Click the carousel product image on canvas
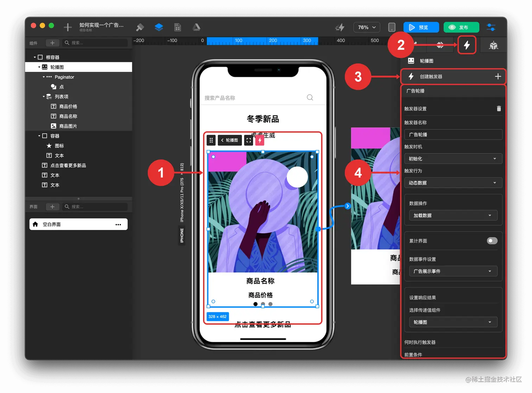 click(x=263, y=212)
